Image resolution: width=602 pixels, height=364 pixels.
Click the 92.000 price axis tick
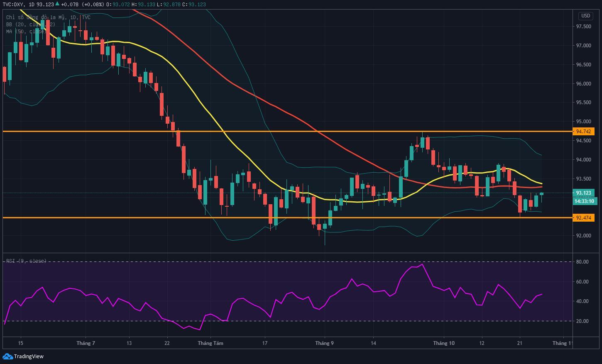(x=584, y=236)
